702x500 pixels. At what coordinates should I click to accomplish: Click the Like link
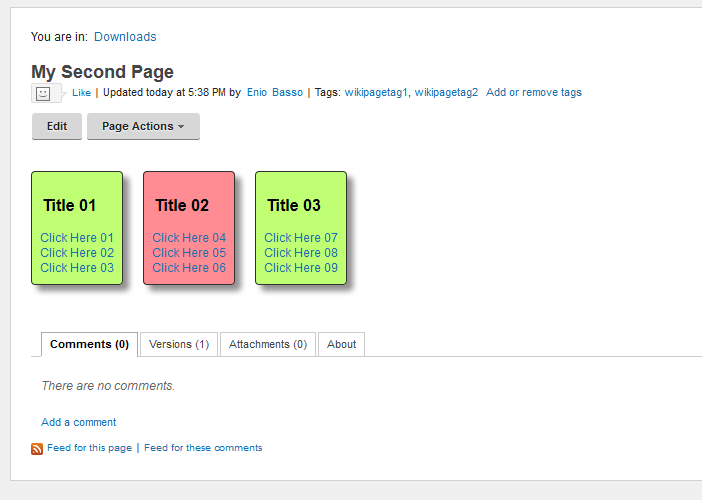[x=81, y=93]
